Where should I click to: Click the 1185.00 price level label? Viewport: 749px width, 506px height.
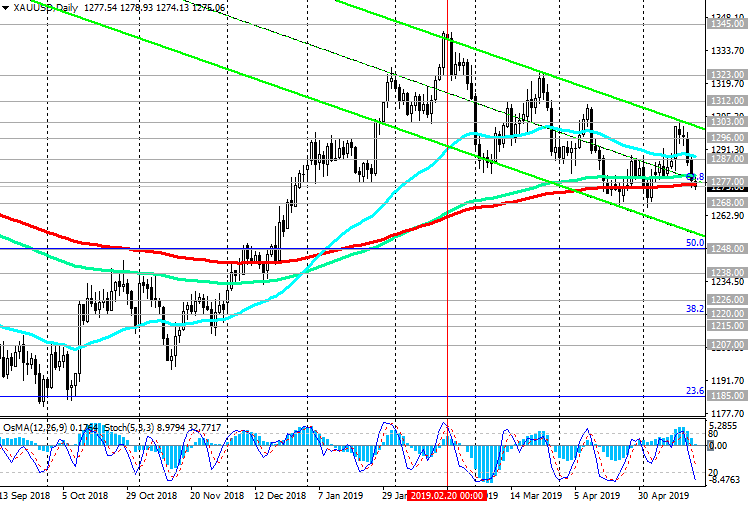pyautogui.click(x=727, y=396)
